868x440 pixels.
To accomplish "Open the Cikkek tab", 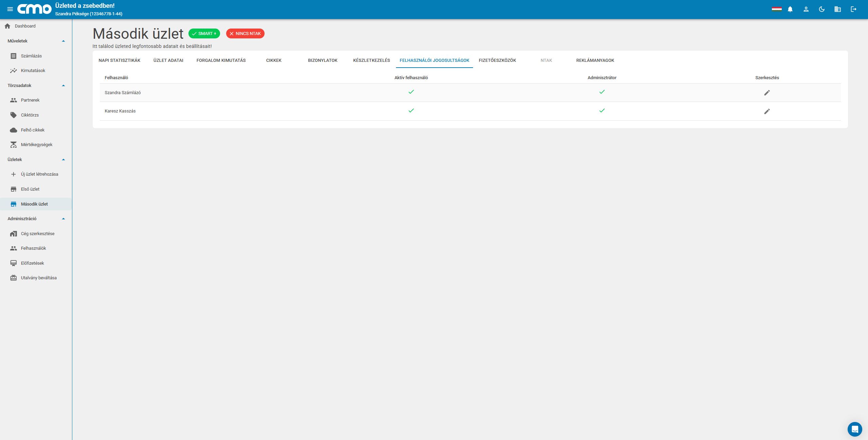I will coord(274,60).
